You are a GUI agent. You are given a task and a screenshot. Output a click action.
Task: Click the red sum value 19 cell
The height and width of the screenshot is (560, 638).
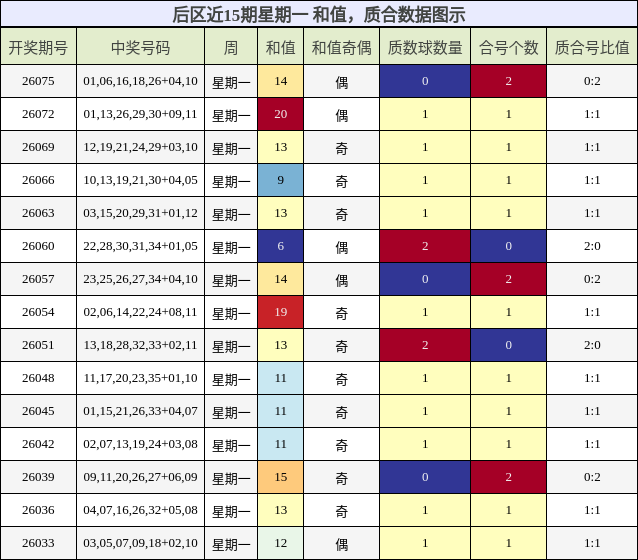(x=280, y=312)
